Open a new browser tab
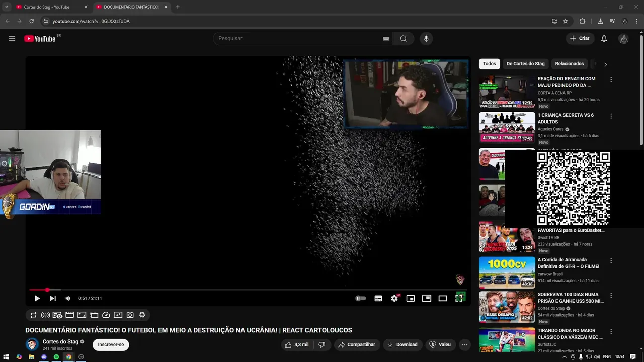Screen dimensions: 644x362 pyautogui.click(x=178, y=7)
